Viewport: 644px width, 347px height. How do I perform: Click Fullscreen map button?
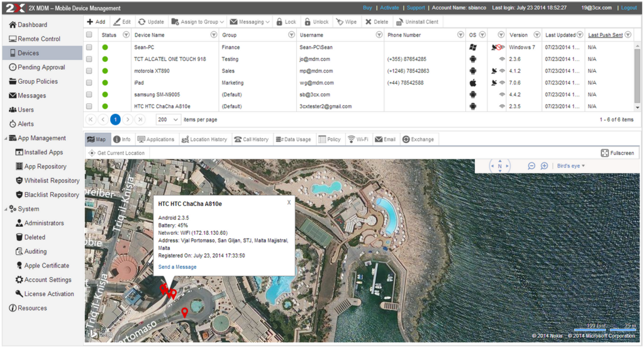click(x=618, y=153)
